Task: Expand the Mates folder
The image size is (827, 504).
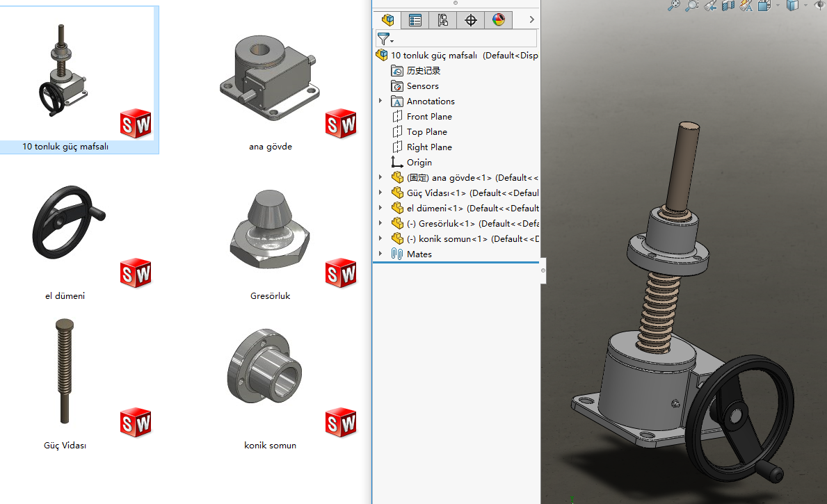Action: coord(380,254)
